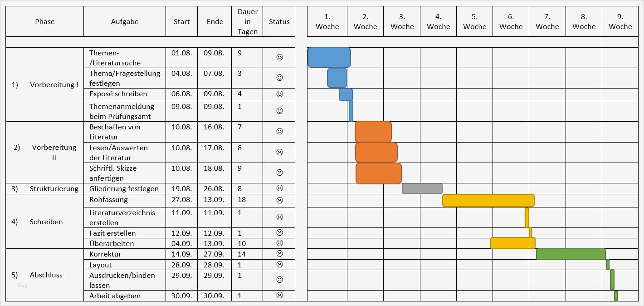Select the status smiley for Beschaffen von Literatur
Image resolution: width=644 pixels, height=306 pixels.
279,132
